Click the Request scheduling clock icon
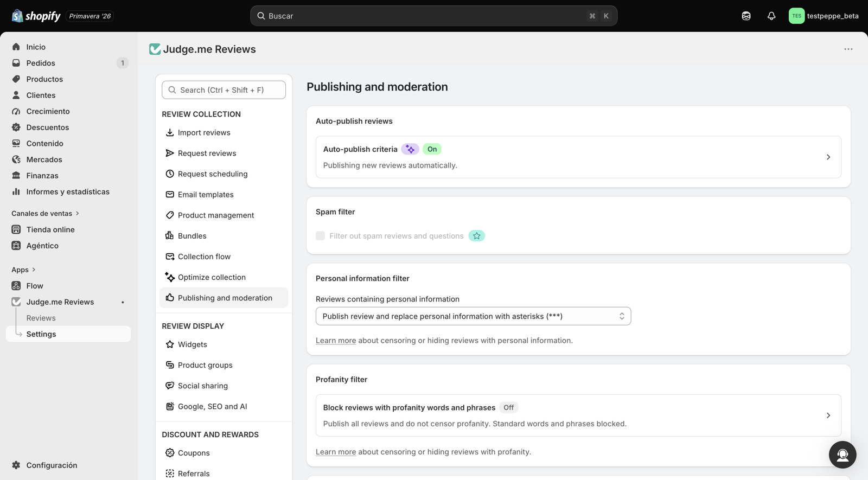This screenshot has width=868, height=480. 170,174
